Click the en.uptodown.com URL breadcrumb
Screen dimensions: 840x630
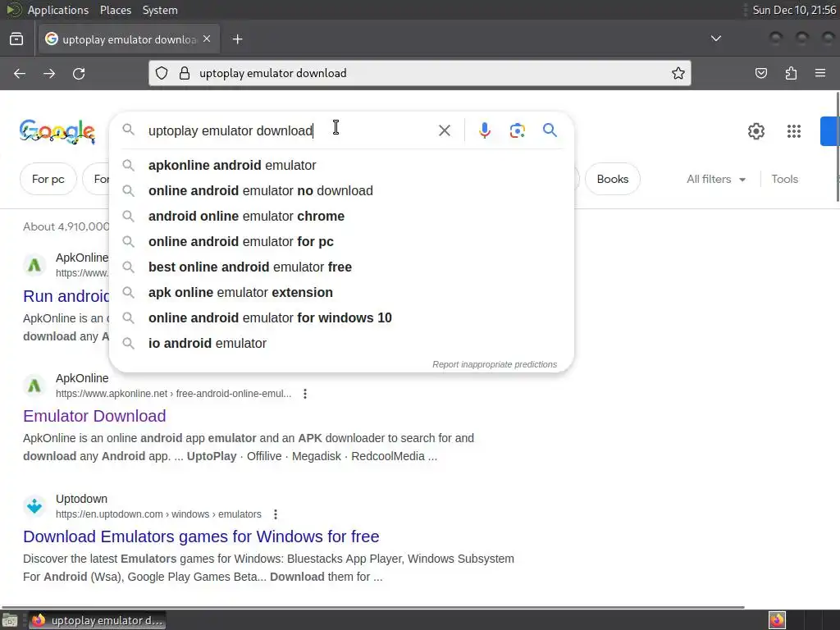click(x=158, y=514)
